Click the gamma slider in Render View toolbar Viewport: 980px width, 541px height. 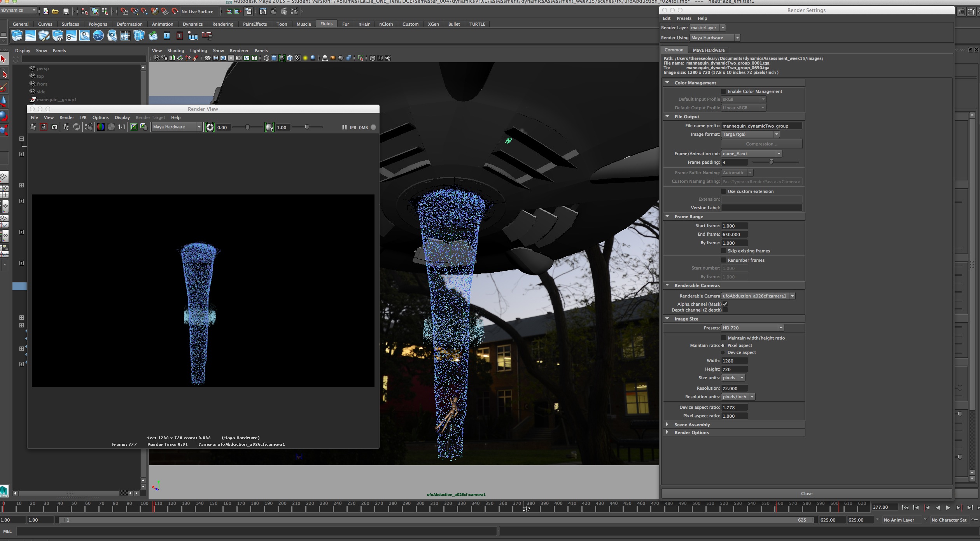click(307, 127)
